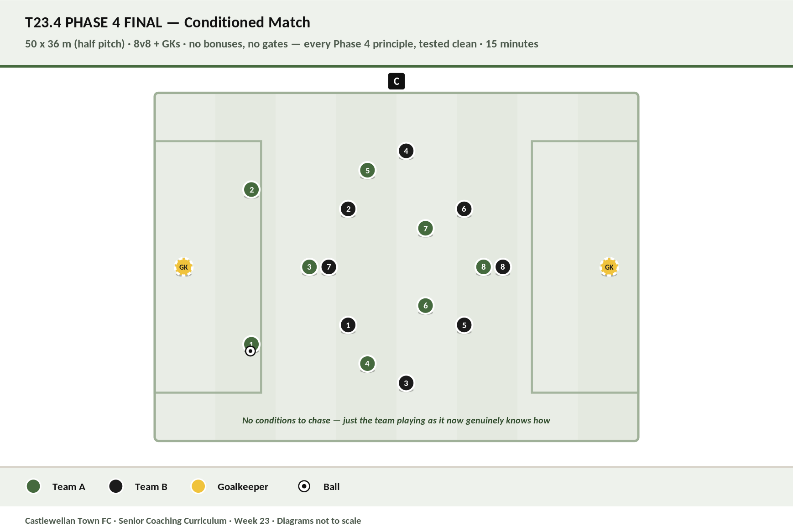This screenshot has width=793, height=532.
Task: Click green Team A player 8
Action: [x=483, y=267]
